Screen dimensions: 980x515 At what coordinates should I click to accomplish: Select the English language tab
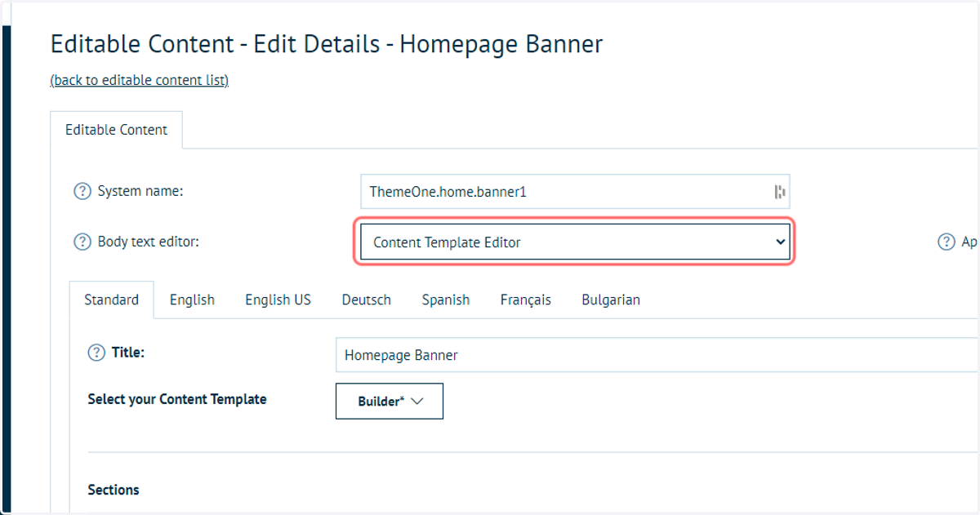pos(192,300)
